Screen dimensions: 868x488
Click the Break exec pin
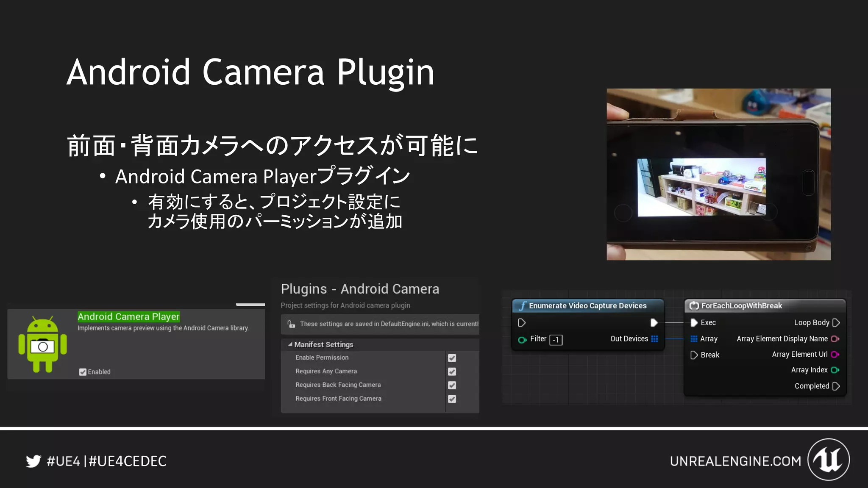(x=694, y=355)
